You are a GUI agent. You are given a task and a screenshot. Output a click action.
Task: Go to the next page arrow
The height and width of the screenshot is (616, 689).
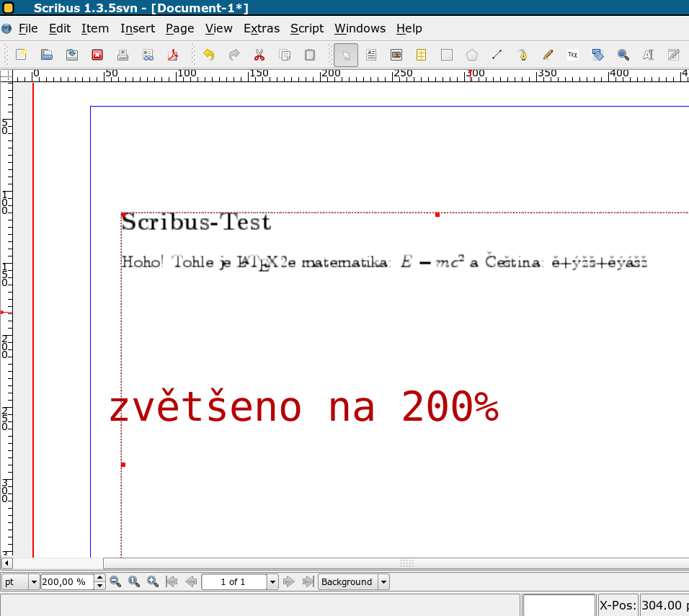click(289, 581)
